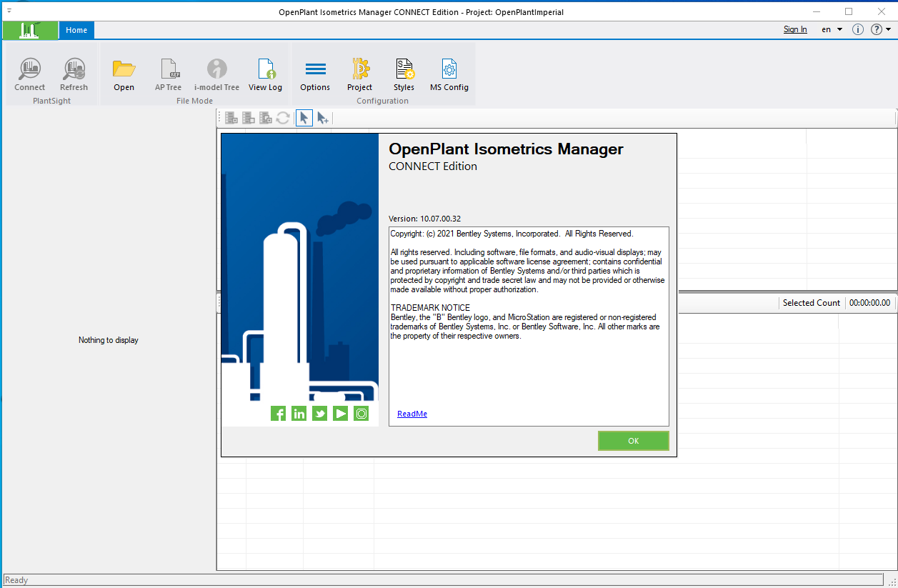The image size is (898, 588).
Task: Click the Selected Count column header
Action: click(812, 303)
